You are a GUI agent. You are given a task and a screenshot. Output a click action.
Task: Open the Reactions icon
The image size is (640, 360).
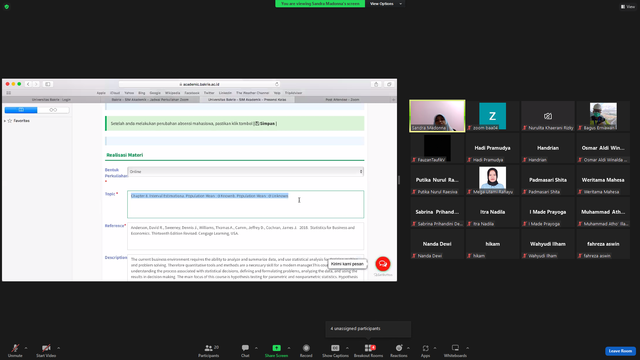[x=399, y=348]
